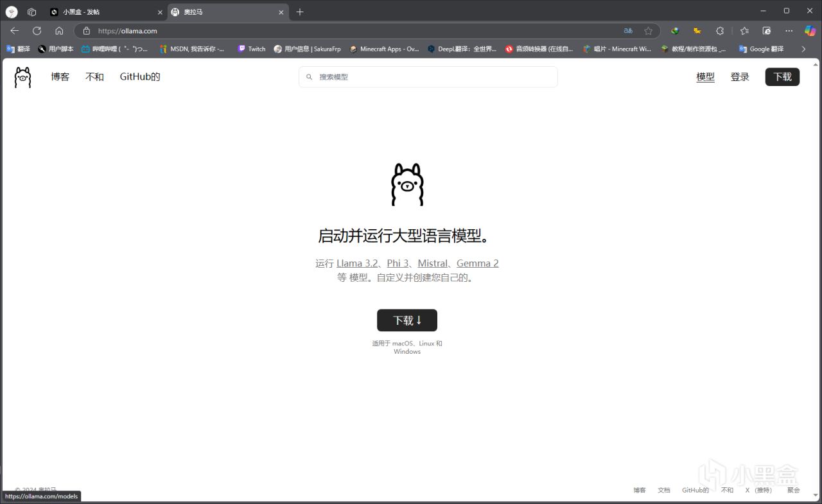Open a new tab with the plus button

click(300, 12)
